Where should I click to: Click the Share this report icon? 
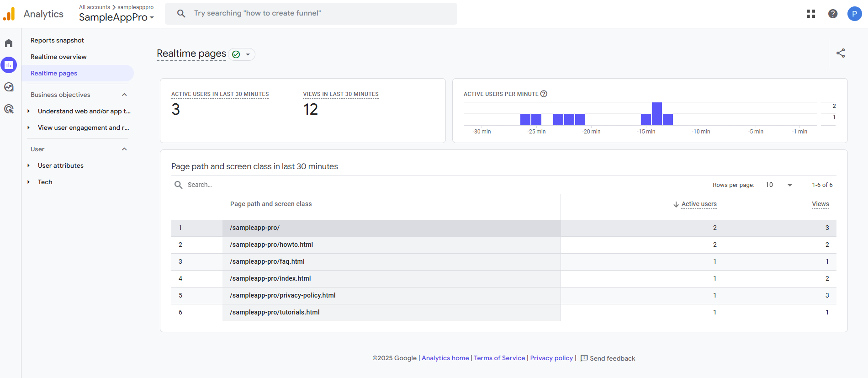pos(841,53)
